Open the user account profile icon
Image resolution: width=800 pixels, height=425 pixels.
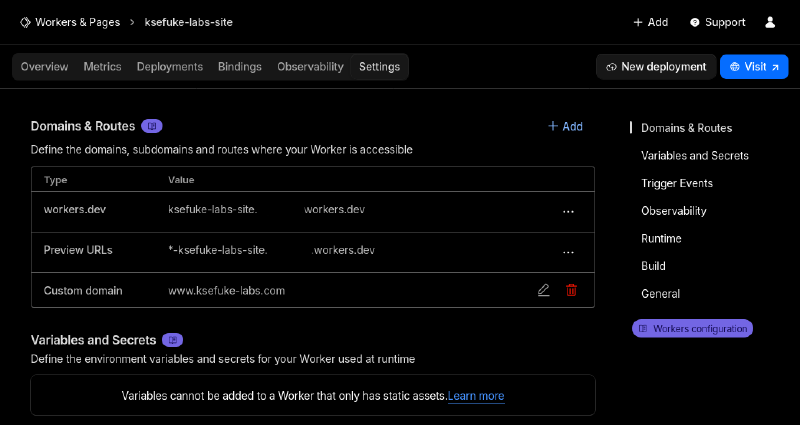pos(770,22)
